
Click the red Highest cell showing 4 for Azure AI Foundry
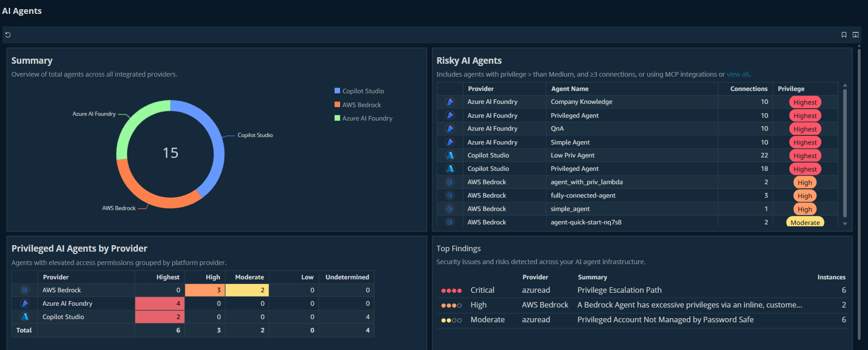[x=160, y=303]
